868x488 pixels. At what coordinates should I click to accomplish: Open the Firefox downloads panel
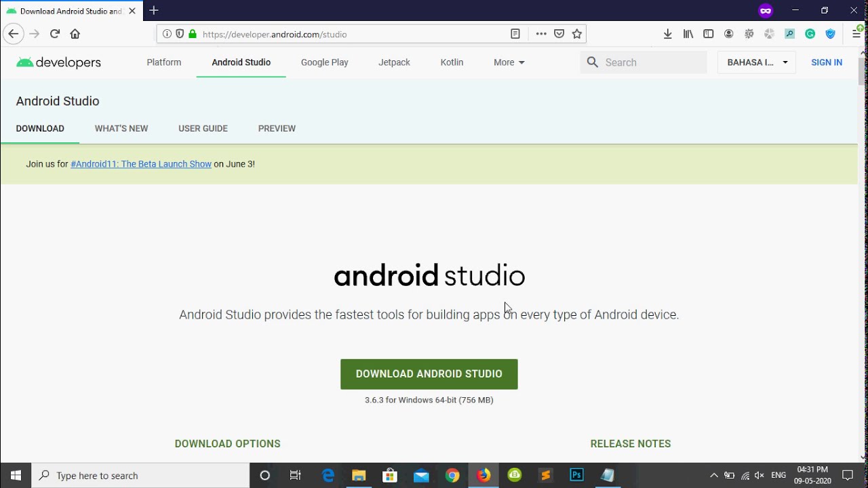click(x=668, y=34)
